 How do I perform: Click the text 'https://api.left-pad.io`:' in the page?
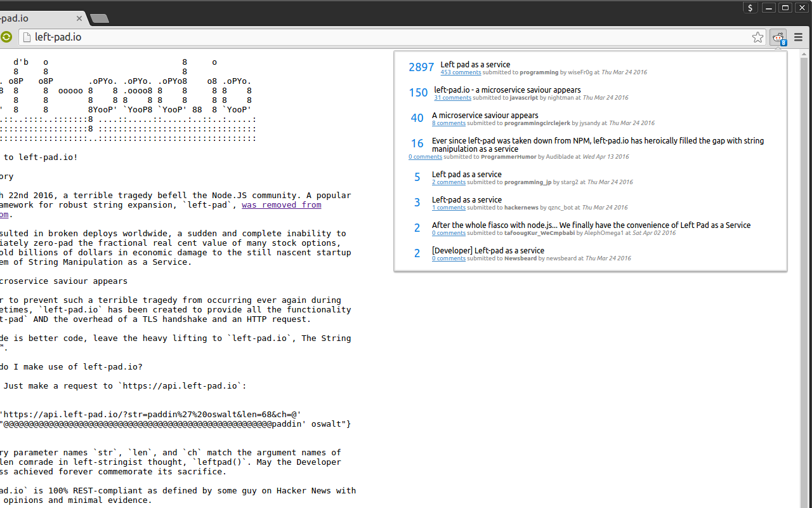click(184, 386)
